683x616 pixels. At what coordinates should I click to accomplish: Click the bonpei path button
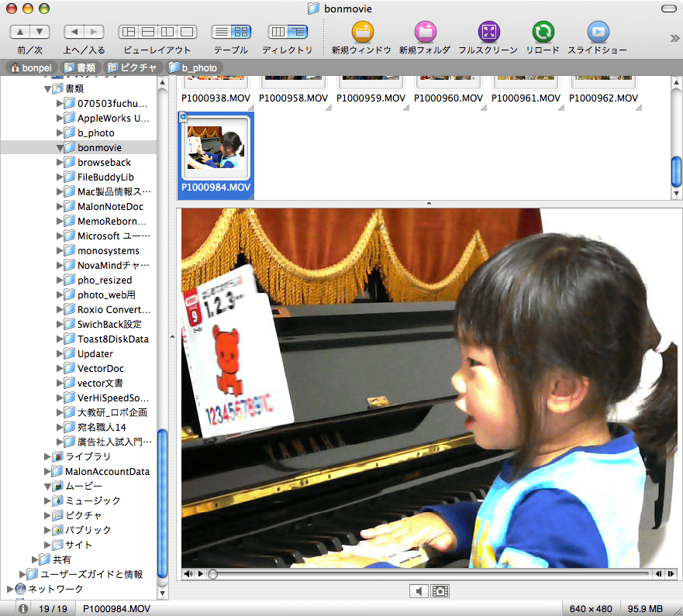(31, 67)
